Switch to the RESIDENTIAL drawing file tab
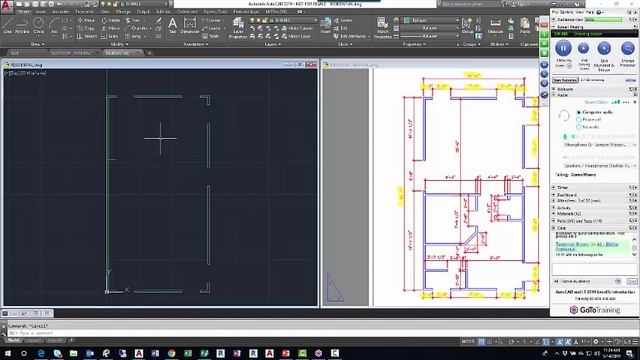The image size is (640, 360). (x=123, y=53)
